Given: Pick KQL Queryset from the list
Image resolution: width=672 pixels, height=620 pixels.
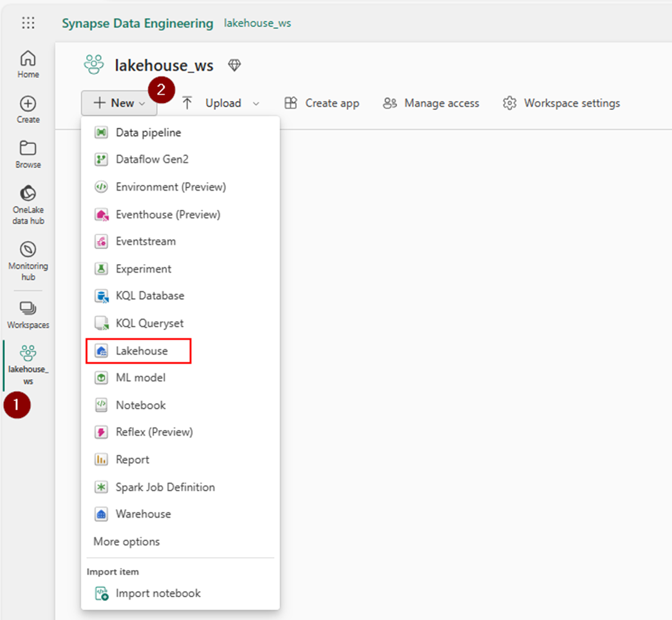Looking at the screenshot, I should point(181,323).
